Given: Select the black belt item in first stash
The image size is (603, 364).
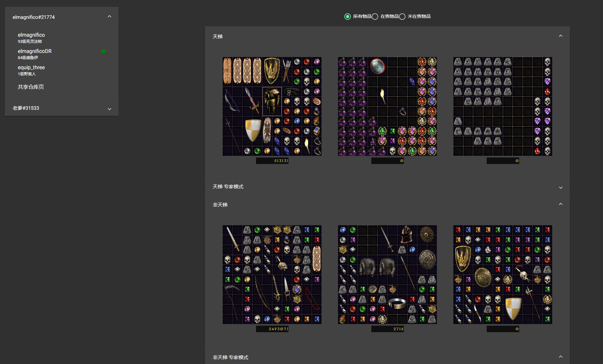Looking at the screenshot, I should [292, 92].
